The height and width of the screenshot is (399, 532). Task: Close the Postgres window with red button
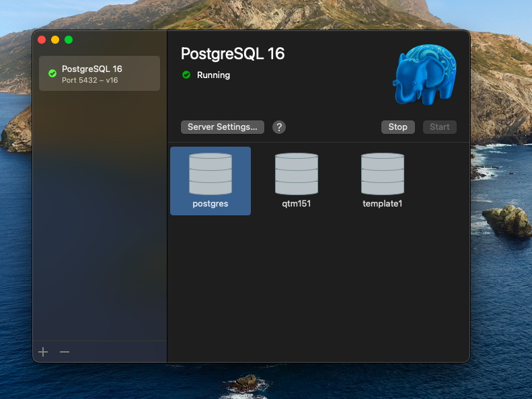click(42, 40)
